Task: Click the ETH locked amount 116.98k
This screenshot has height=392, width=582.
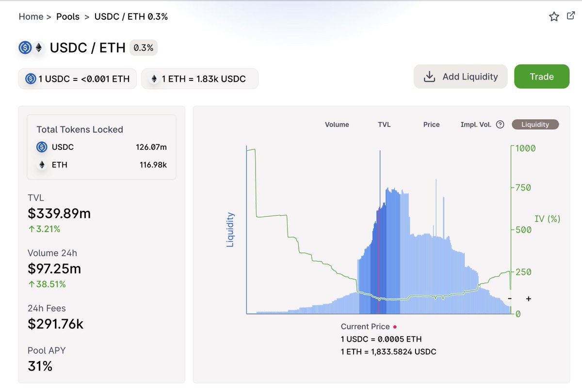Action: point(153,165)
